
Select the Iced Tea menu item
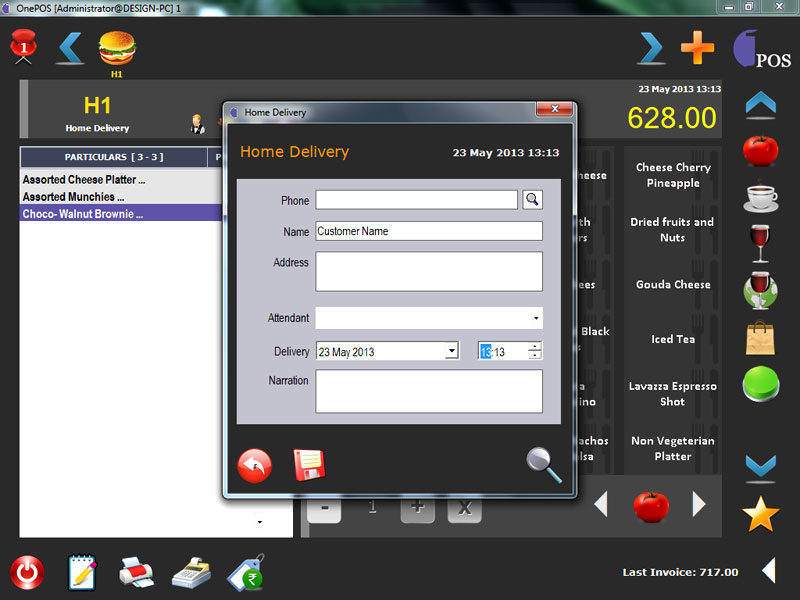(673, 339)
